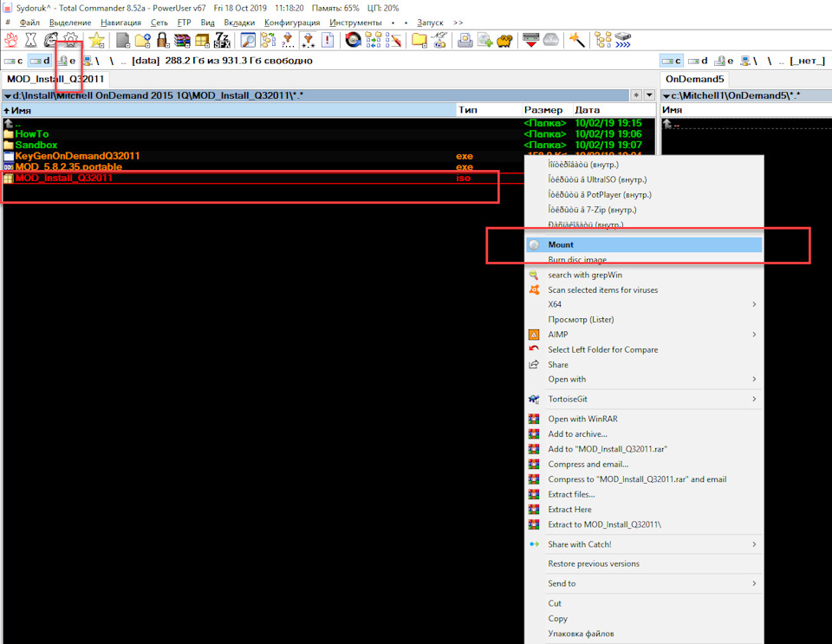Open the Выделение menu
The image size is (832, 644).
pyautogui.click(x=70, y=23)
